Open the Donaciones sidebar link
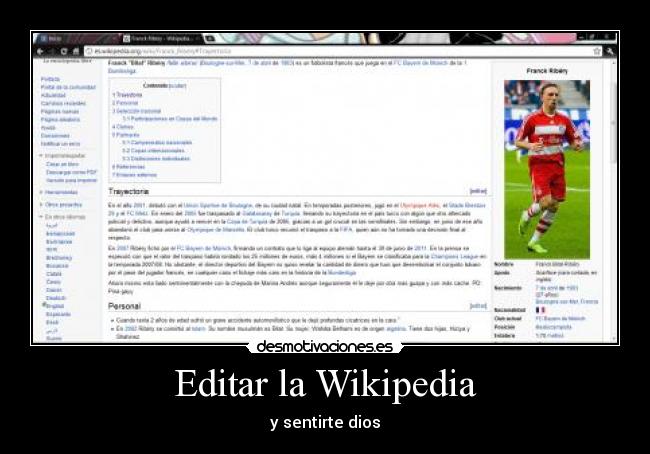The image size is (650, 454). coord(56,136)
